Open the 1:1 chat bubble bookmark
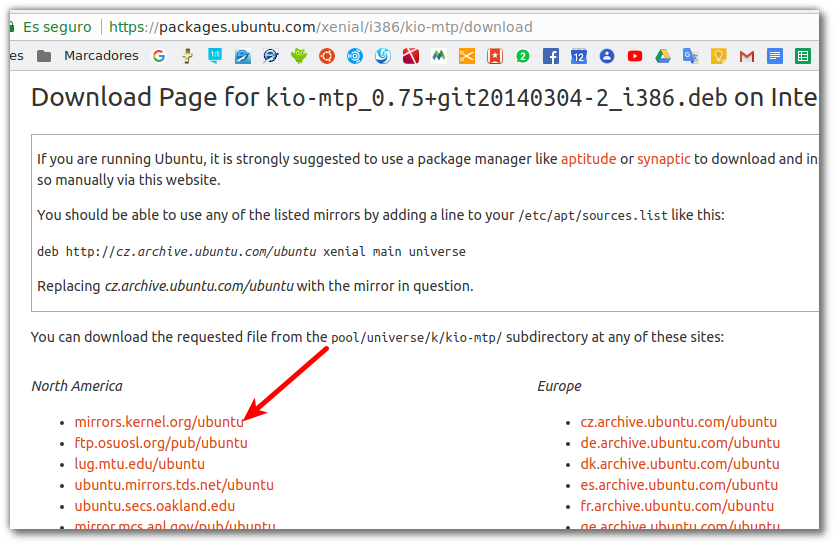Image resolution: width=835 pixels, height=545 pixels. tap(215, 56)
